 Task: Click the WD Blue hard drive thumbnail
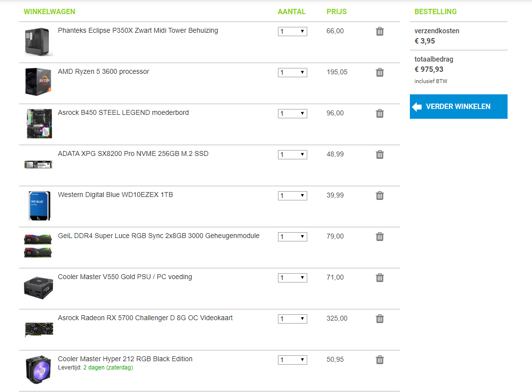[x=40, y=206]
